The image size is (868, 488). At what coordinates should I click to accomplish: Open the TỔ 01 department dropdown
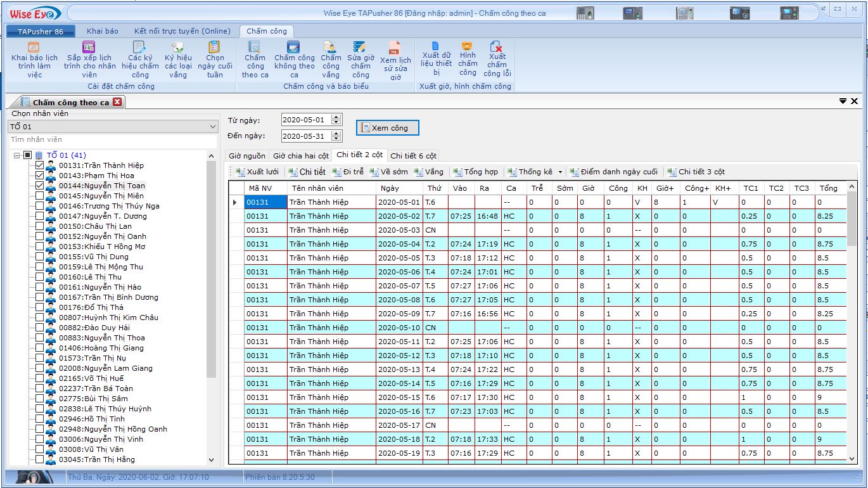click(x=212, y=127)
